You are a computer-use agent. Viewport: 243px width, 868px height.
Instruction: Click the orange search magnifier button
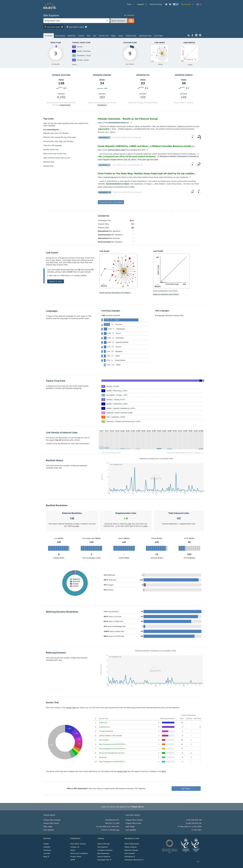click(131, 21)
